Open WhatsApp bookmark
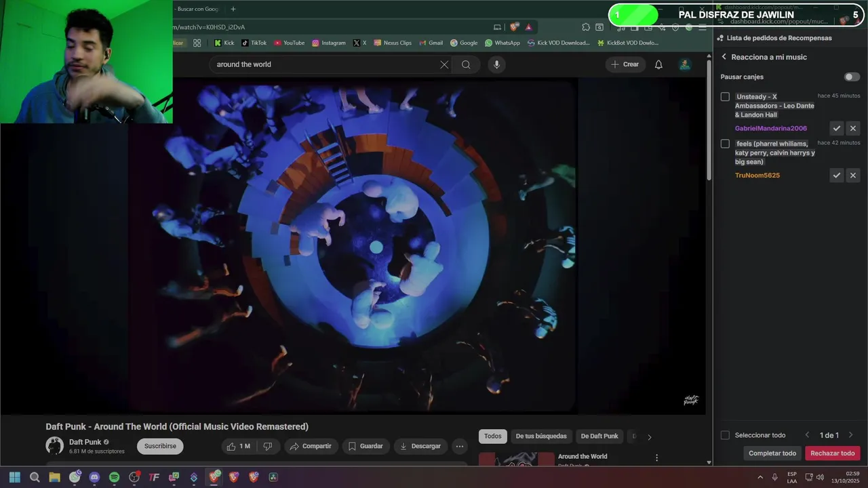The width and height of the screenshot is (868, 488). click(502, 43)
